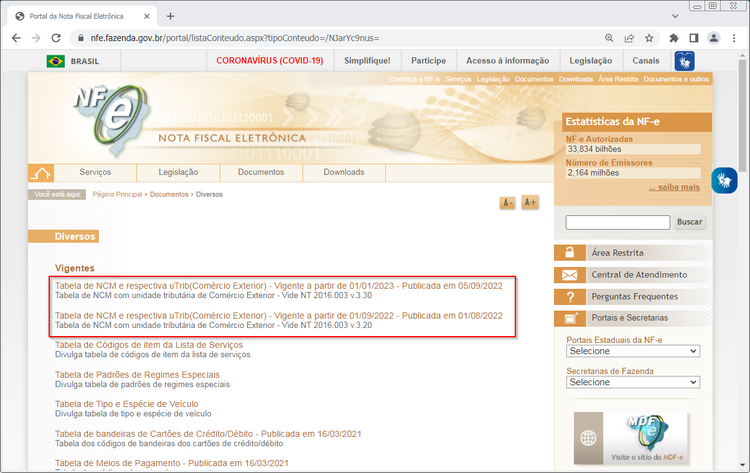Open the Documentos menu

[261, 172]
